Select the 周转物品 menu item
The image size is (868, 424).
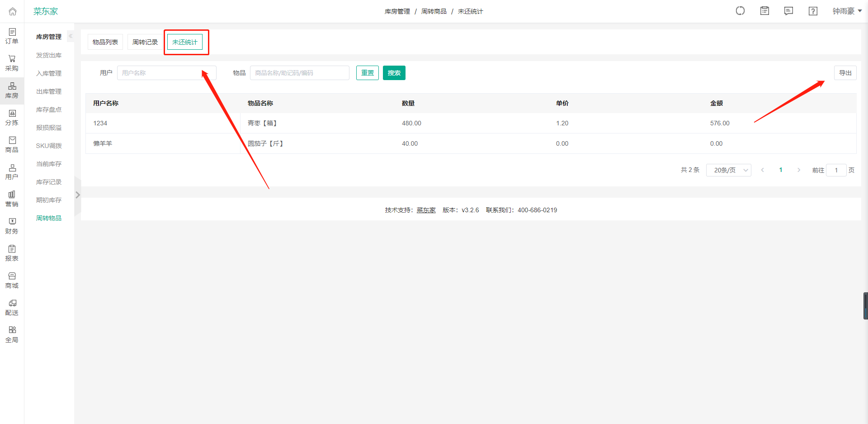[x=48, y=218]
